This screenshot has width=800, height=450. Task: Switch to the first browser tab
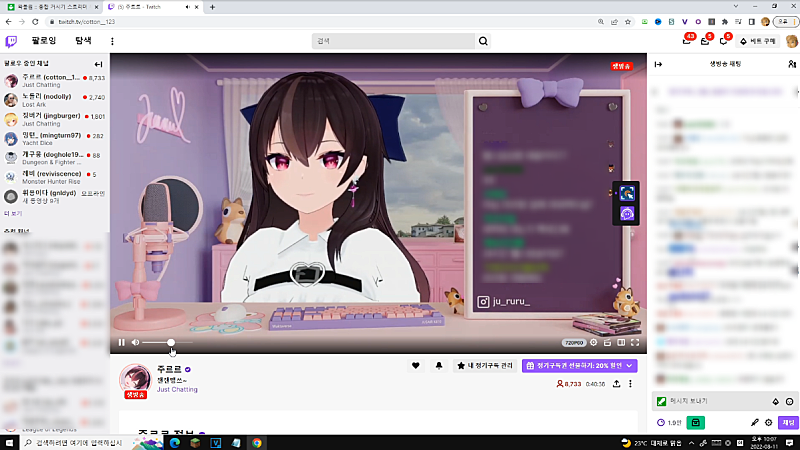pyautogui.click(x=53, y=7)
